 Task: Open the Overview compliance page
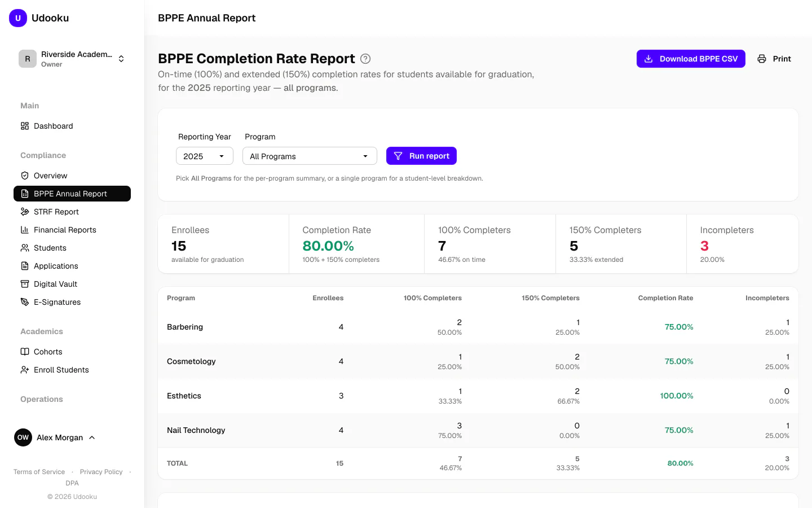72,176
